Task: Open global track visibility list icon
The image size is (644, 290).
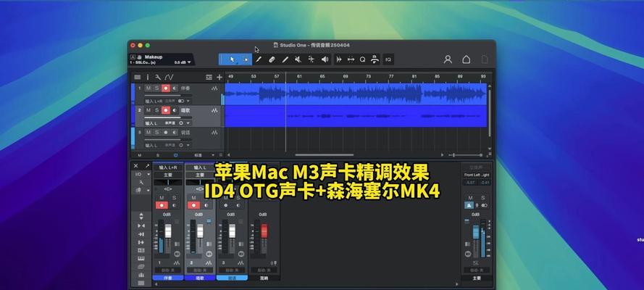Action: point(209,78)
